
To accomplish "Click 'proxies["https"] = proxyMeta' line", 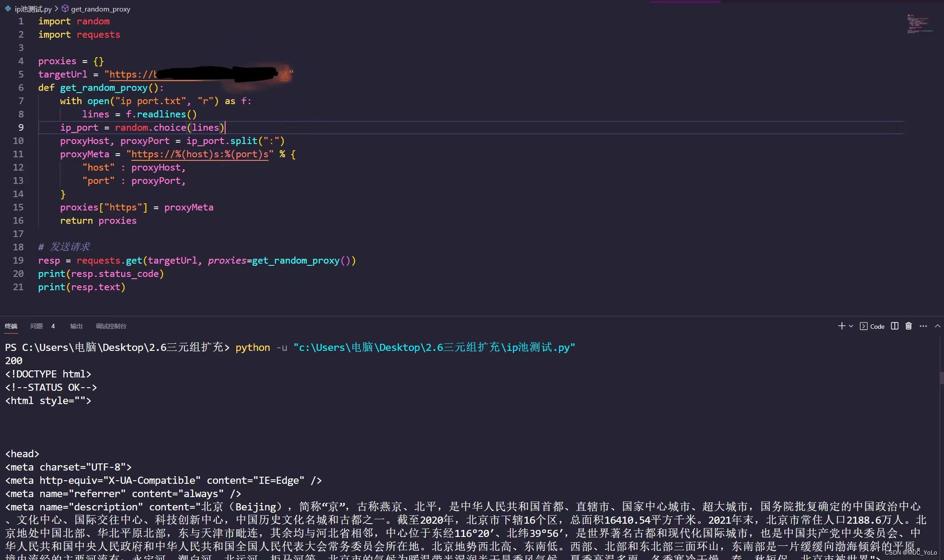I will (137, 207).
